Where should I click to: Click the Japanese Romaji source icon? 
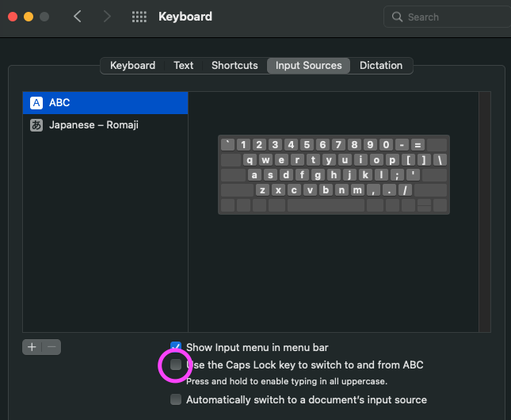[x=36, y=125]
